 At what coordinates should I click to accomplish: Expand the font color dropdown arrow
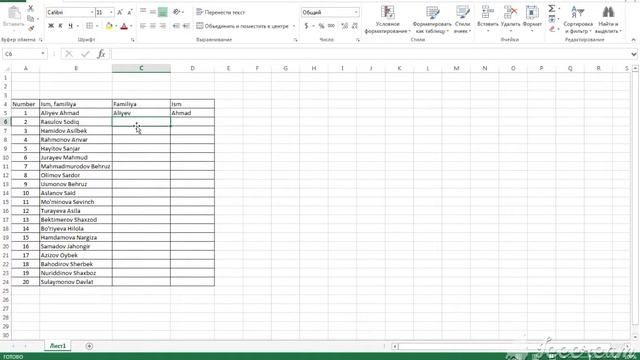(x=131, y=26)
